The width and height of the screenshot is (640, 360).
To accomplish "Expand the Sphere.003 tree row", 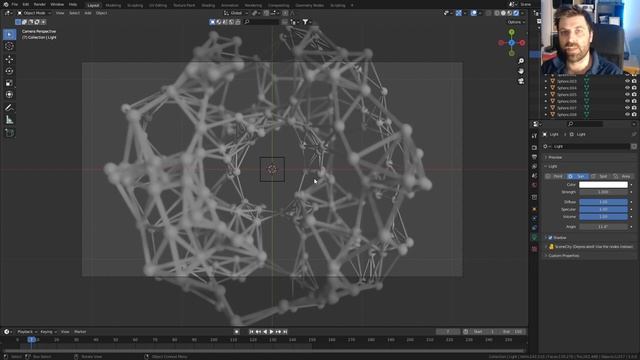I will coord(546,81).
